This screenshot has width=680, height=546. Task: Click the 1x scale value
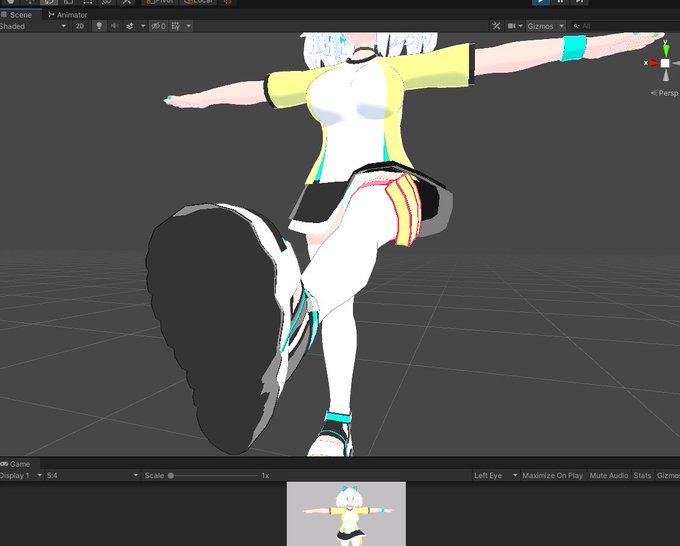click(265, 476)
